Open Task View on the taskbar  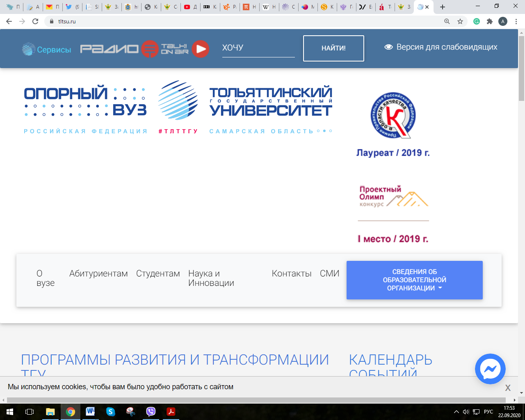click(30, 411)
